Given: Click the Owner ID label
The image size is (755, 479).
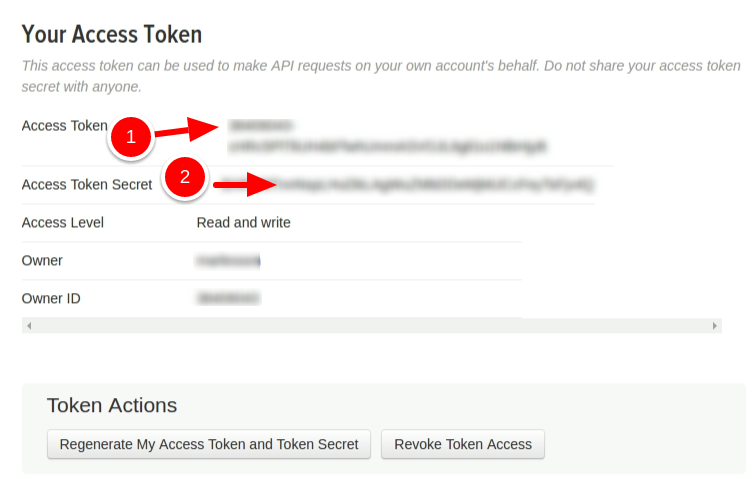Looking at the screenshot, I should tap(51, 298).
